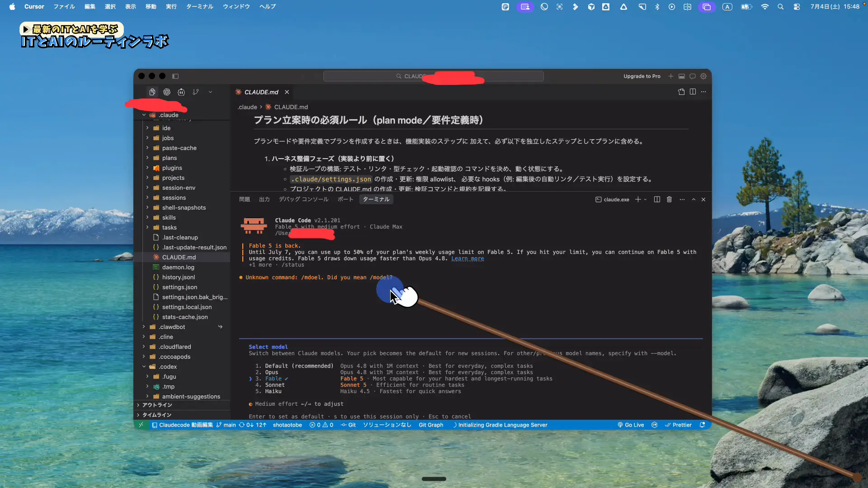This screenshot has height=488, width=868.
Task: Click CLAUDE.md in the breadcrumb
Action: click(291, 107)
